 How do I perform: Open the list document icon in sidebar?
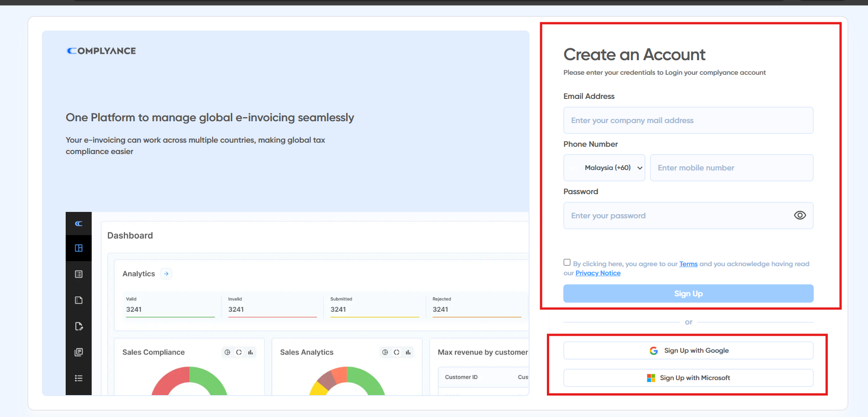(x=78, y=274)
